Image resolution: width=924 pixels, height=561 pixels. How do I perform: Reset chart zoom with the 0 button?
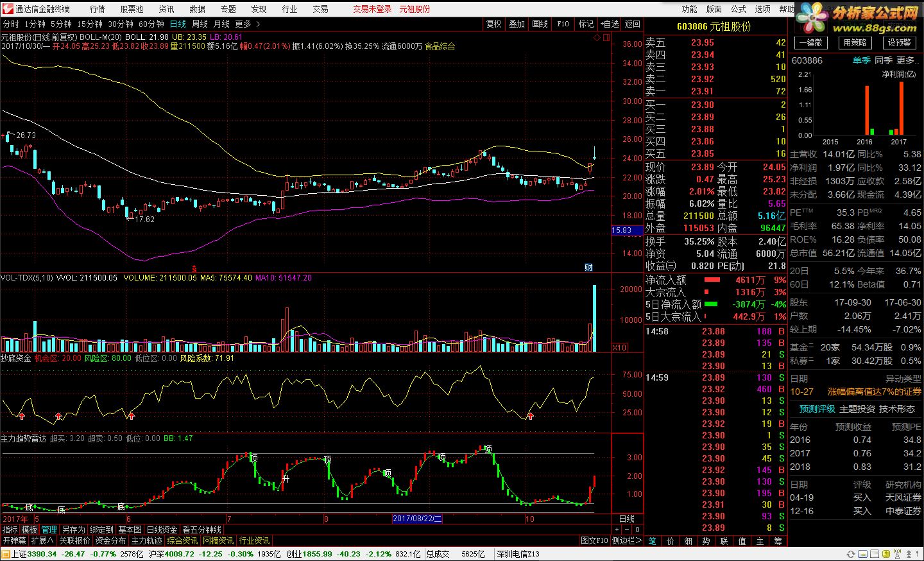[637, 530]
